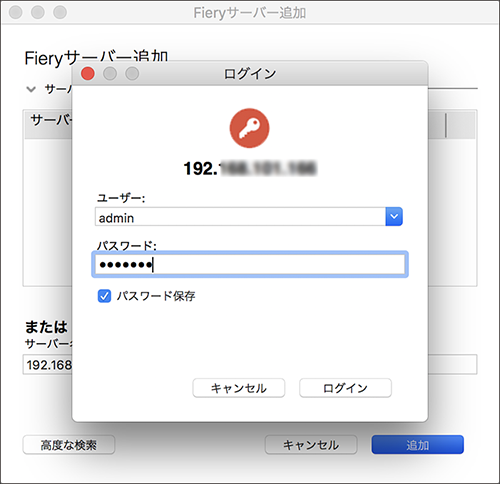Close the login dialog with red button
Viewport: 500px width, 484px height.
pyautogui.click(x=88, y=73)
